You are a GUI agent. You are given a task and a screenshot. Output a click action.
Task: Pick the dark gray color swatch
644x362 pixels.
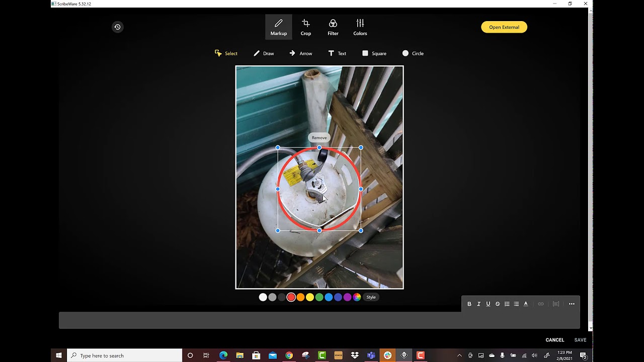point(282,297)
